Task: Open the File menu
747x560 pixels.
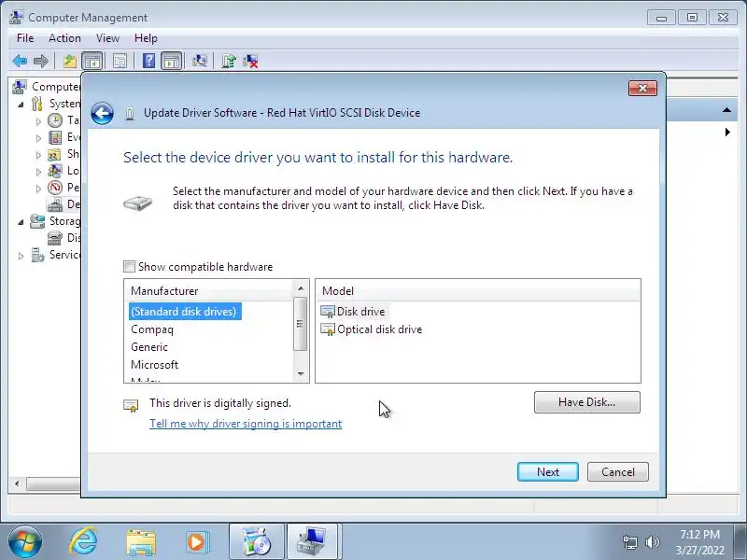Action: point(25,38)
